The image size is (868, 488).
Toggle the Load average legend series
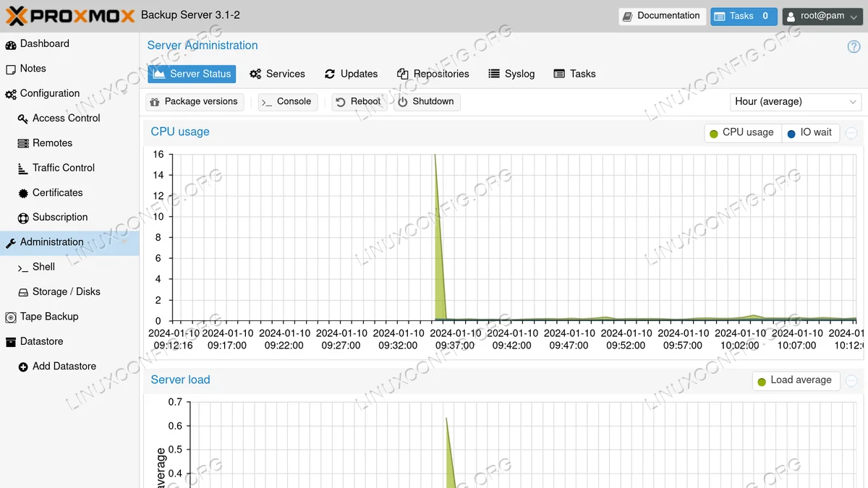pos(796,380)
